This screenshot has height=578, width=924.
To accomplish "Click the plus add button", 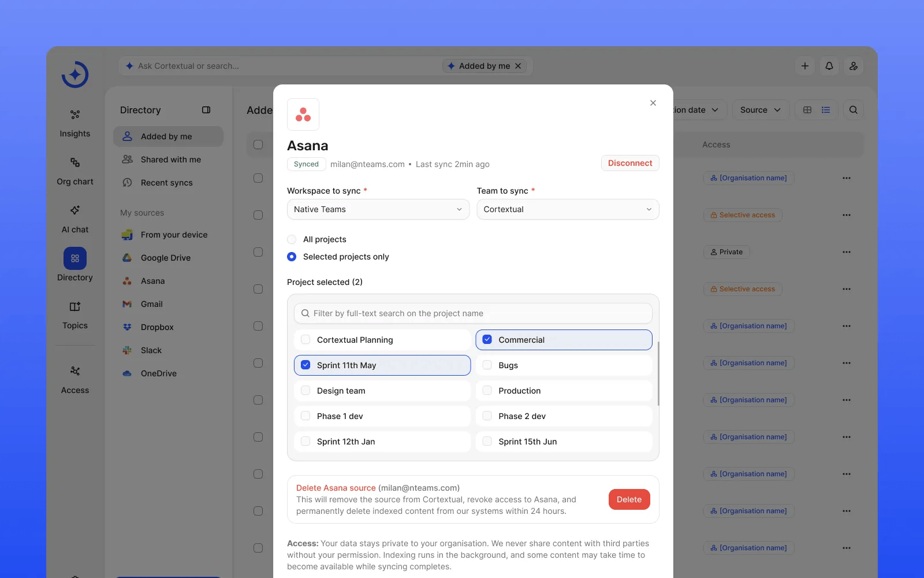I will click(x=805, y=66).
